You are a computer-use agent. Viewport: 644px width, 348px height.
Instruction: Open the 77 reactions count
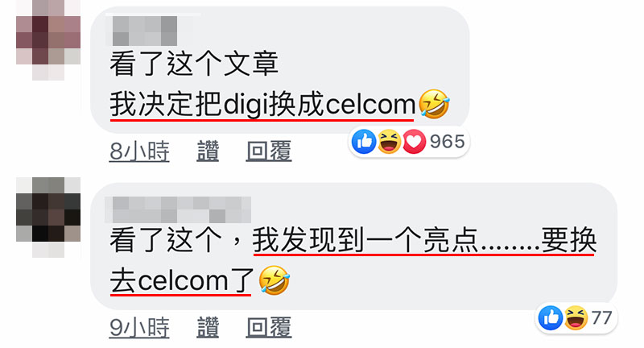pos(601,317)
